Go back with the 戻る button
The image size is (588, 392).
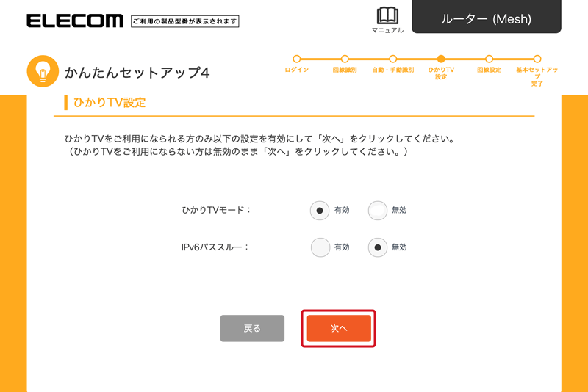[x=252, y=328]
